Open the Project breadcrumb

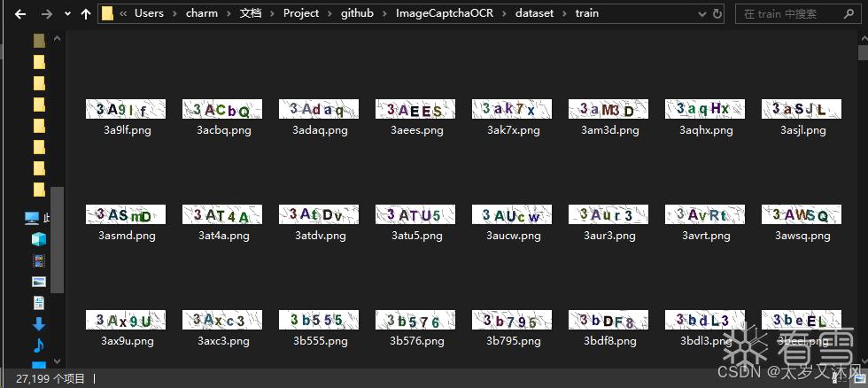(x=301, y=13)
